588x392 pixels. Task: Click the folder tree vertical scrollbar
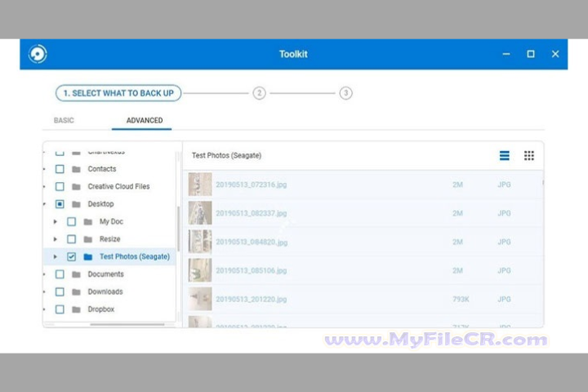pyautogui.click(x=178, y=229)
